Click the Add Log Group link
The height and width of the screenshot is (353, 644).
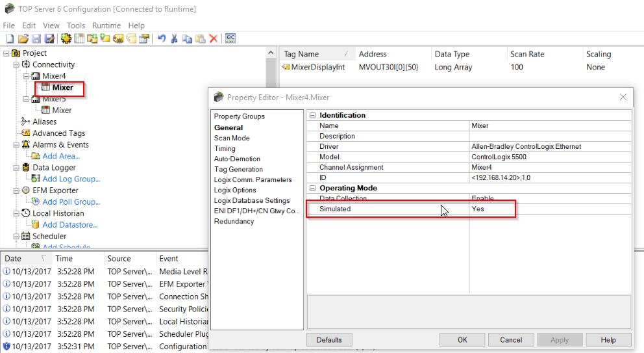click(71, 179)
